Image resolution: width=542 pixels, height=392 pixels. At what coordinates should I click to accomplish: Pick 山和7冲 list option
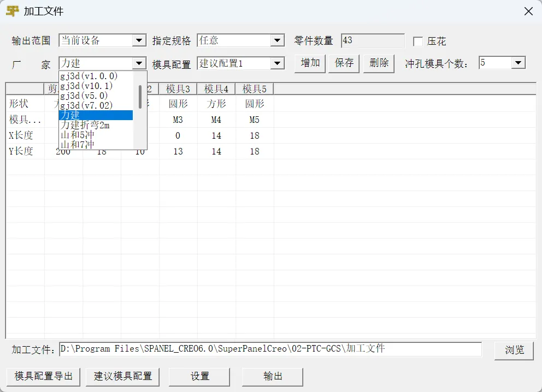96,144
